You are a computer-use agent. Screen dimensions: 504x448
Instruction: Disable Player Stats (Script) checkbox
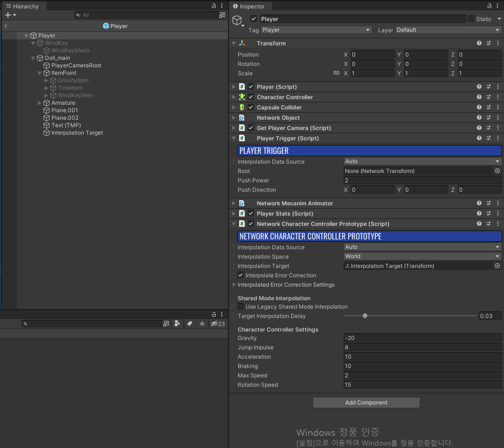(251, 213)
